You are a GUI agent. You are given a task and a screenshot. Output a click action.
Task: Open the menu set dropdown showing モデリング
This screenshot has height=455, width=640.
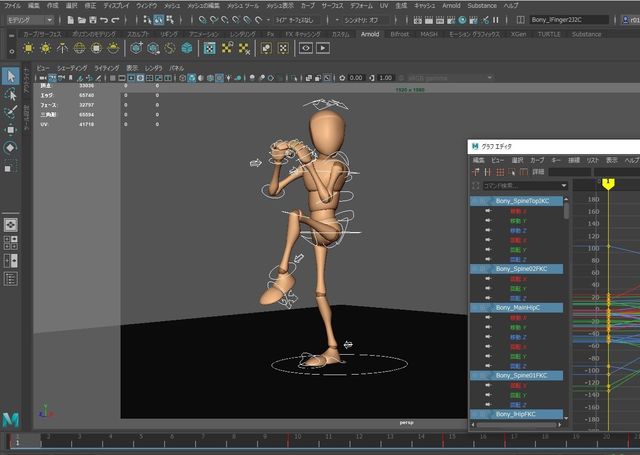30,20
